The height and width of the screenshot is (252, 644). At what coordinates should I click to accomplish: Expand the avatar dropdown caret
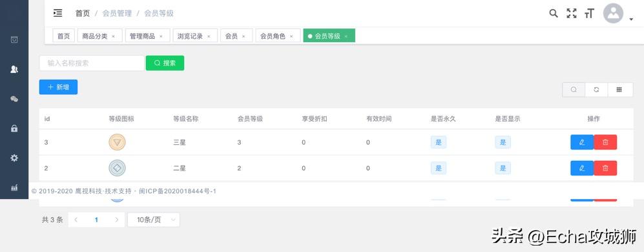[x=631, y=19]
